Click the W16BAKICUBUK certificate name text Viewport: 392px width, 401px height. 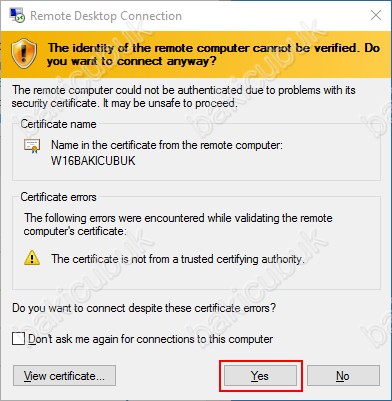pos(93,161)
